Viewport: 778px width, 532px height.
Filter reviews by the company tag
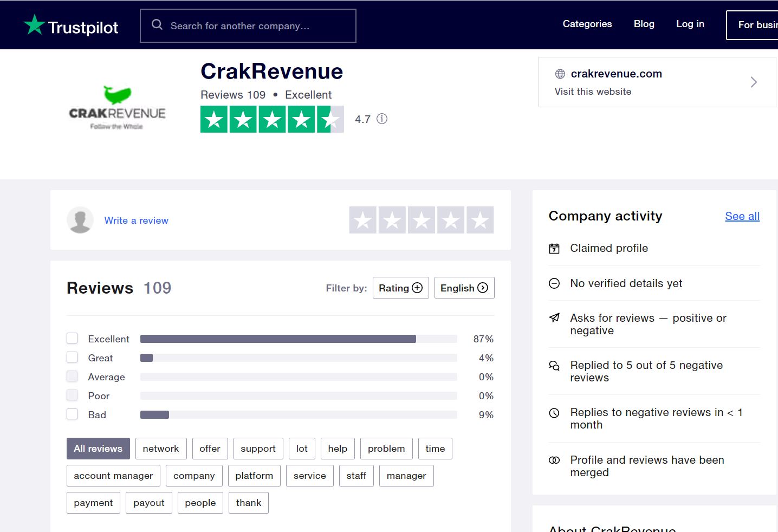click(x=194, y=476)
